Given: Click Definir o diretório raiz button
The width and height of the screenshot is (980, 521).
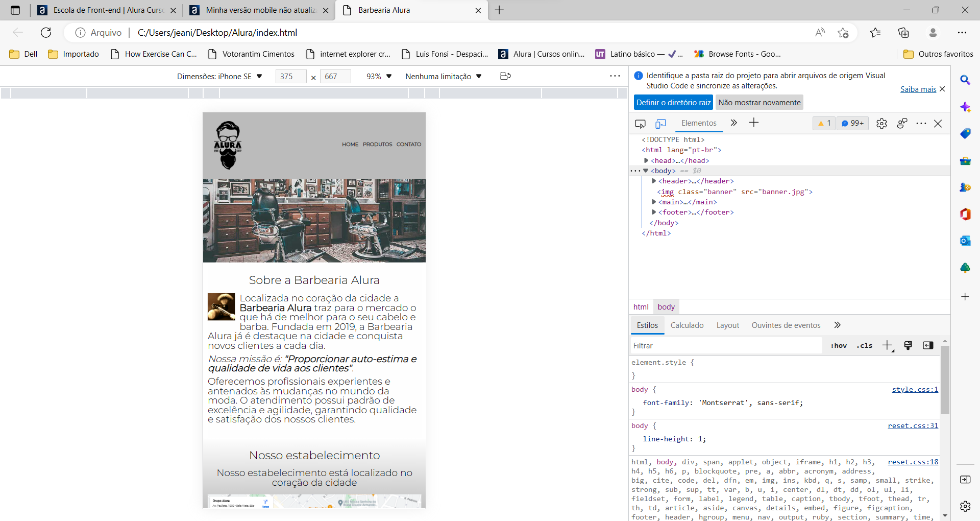Looking at the screenshot, I should 674,103.
